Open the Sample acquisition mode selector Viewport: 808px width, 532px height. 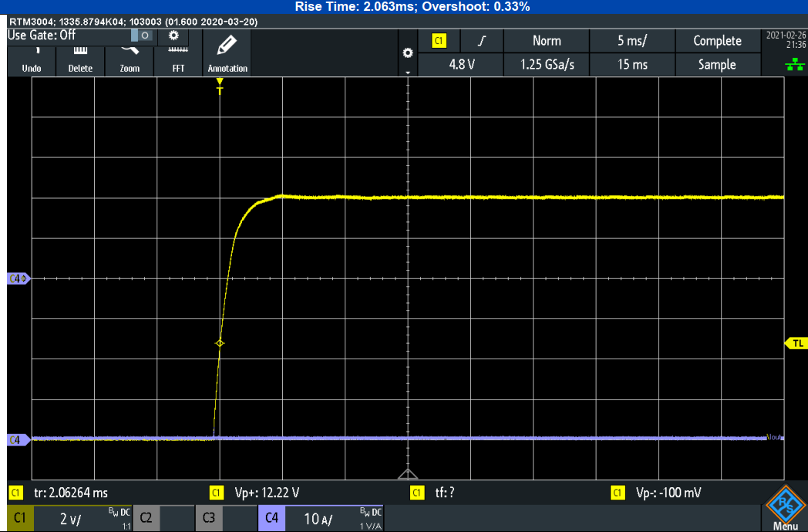coord(716,65)
